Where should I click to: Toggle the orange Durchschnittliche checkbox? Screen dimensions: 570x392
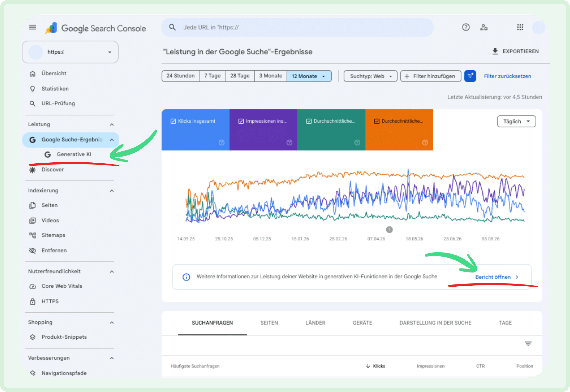point(377,121)
